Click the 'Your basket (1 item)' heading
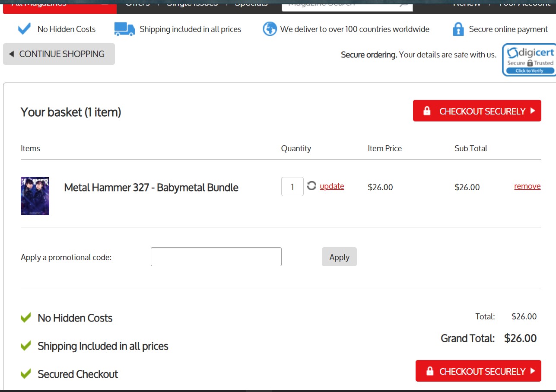The height and width of the screenshot is (392, 556). pos(71,112)
